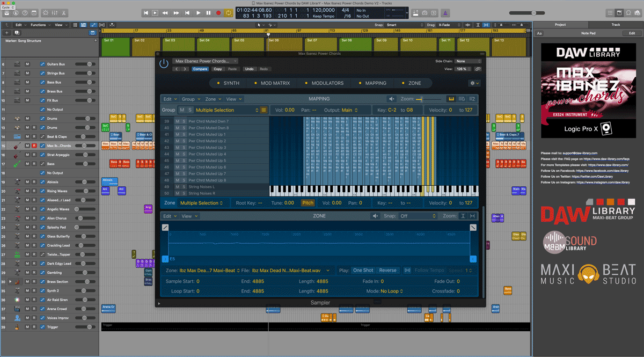
Task: Click the Zone pane audition speaker icon
Action: click(x=377, y=216)
